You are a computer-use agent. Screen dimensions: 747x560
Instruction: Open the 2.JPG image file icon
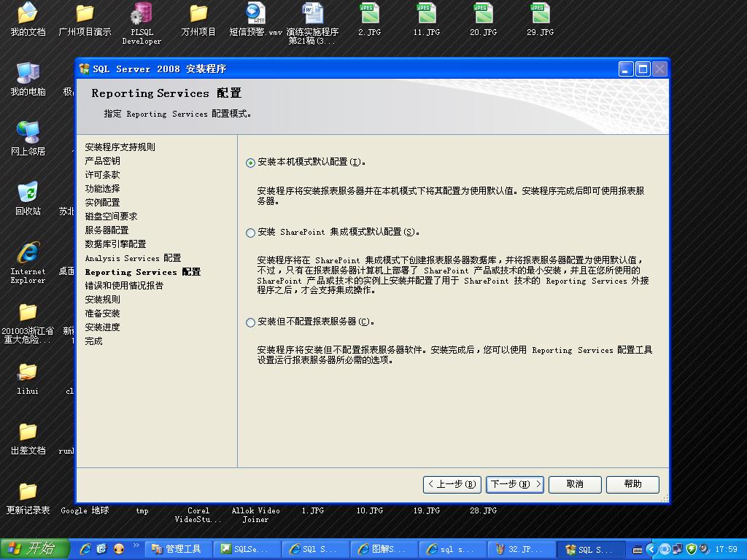(x=370, y=15)
